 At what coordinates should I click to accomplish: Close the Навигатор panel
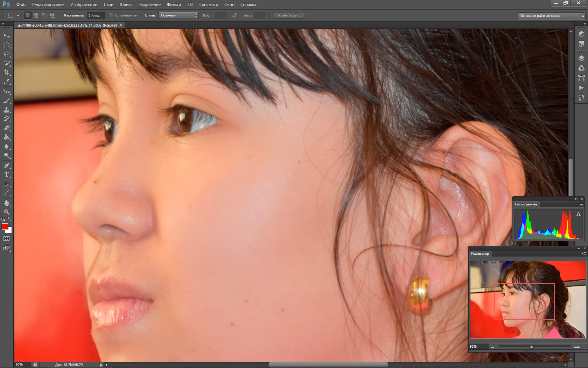(x=584, y=248)
